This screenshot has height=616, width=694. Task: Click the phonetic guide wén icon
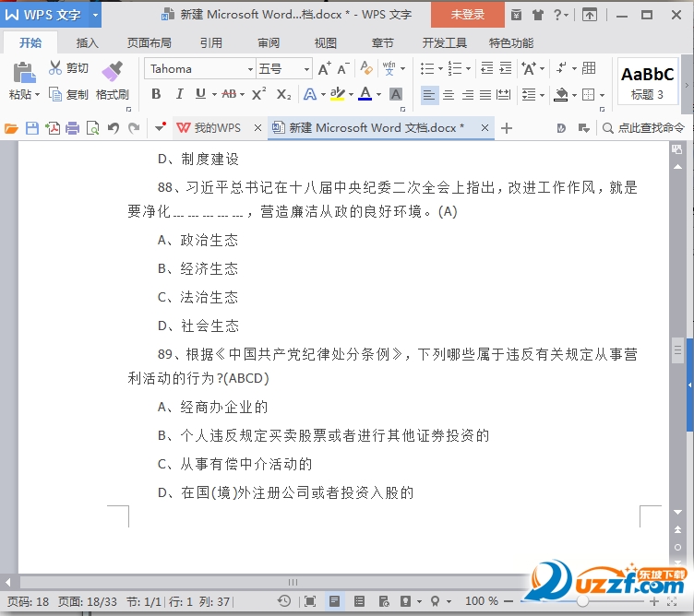(x=389, y=68)
